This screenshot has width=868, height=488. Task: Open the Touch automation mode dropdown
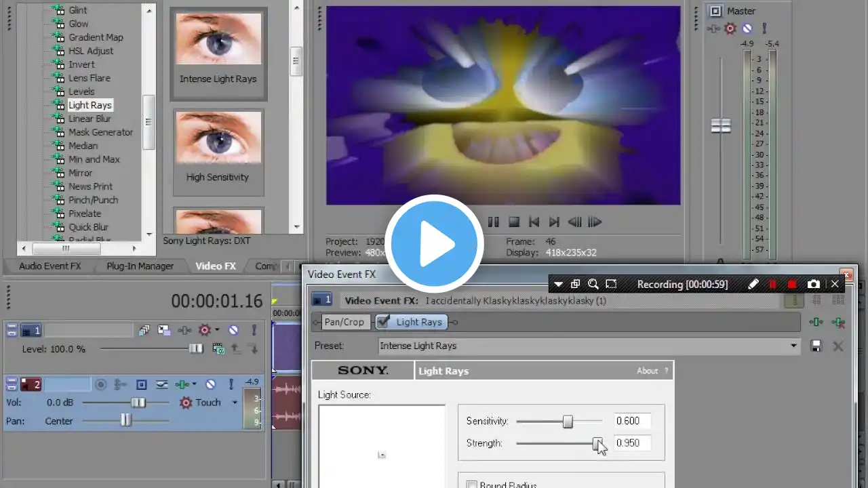235,403
